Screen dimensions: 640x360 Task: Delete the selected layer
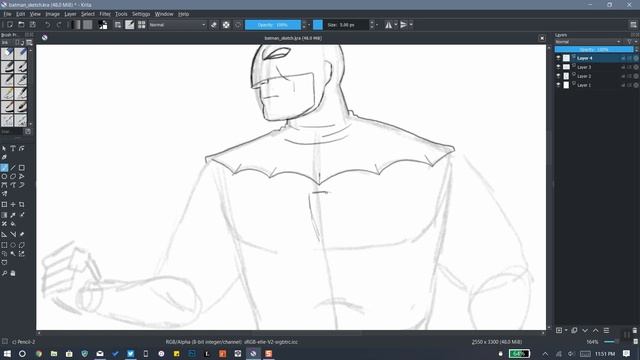tap(635, 330)
